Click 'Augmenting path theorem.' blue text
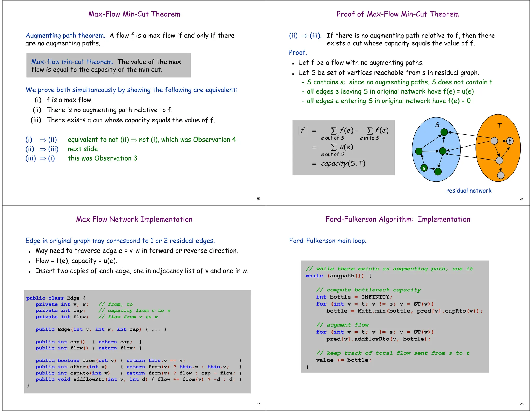This screenshot has height=411, width=532. [x=65, y=36]
